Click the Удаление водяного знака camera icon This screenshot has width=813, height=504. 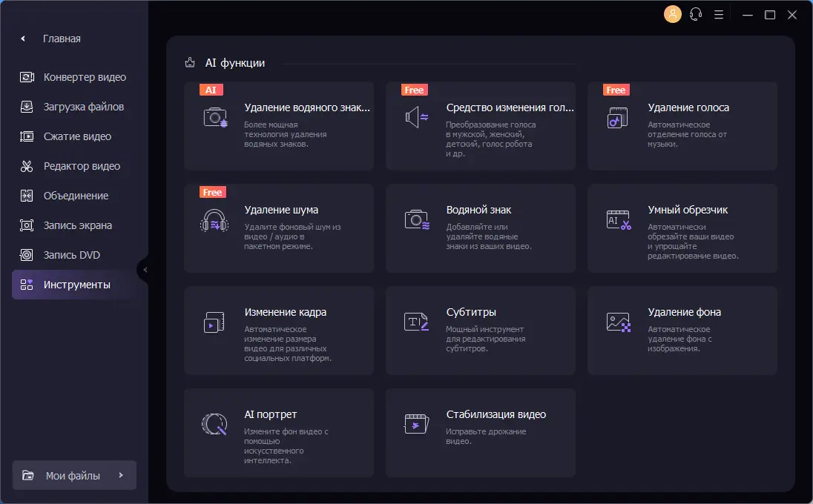coord(216,117)
